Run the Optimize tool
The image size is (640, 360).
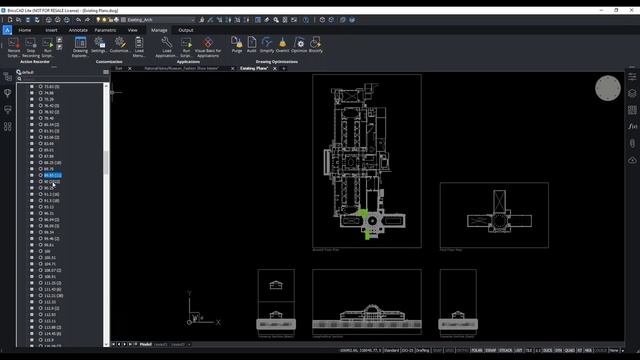(x=299, y=44)
